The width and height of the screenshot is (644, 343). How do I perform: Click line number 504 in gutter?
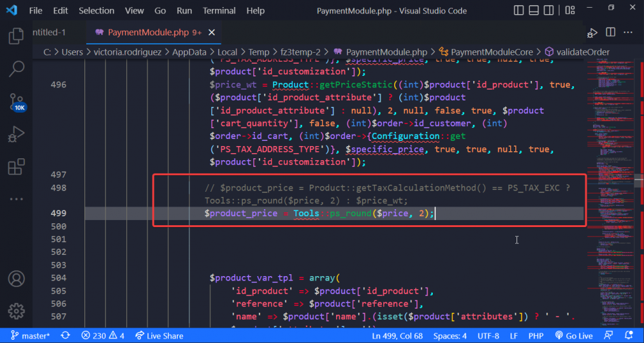point(59,278)
